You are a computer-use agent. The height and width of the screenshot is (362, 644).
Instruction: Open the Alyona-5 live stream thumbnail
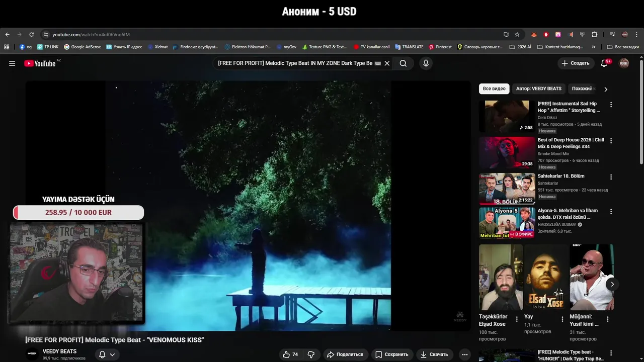click(507, 223)
